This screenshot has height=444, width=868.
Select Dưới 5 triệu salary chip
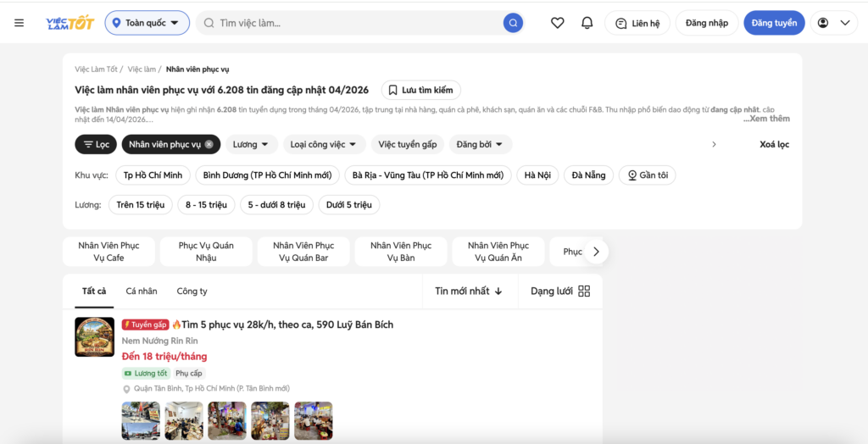click(348, 205)
